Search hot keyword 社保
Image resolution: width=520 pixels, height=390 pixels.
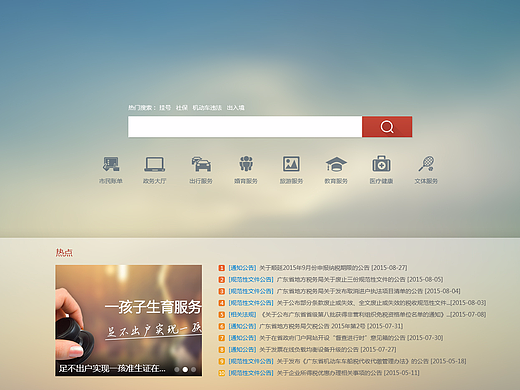click(182, 108)
